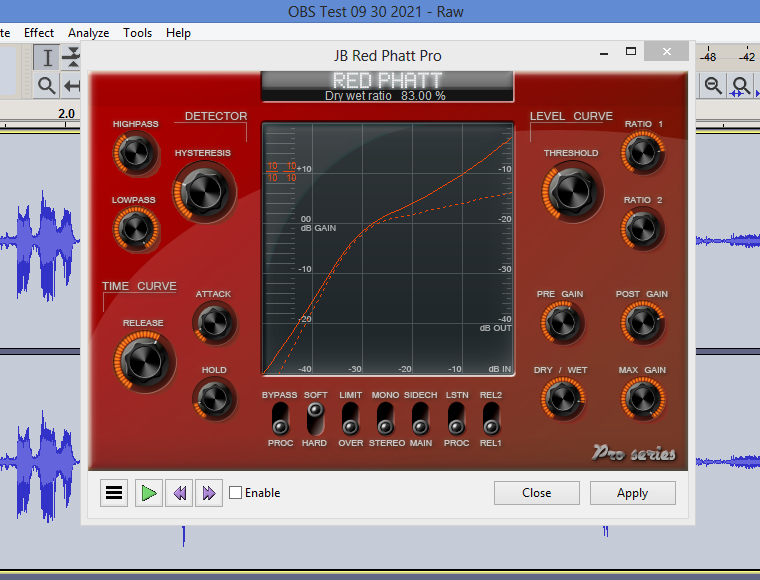Click the Close button in plugin dialog
The image size is (760, 580).
[x=537, y=493]
